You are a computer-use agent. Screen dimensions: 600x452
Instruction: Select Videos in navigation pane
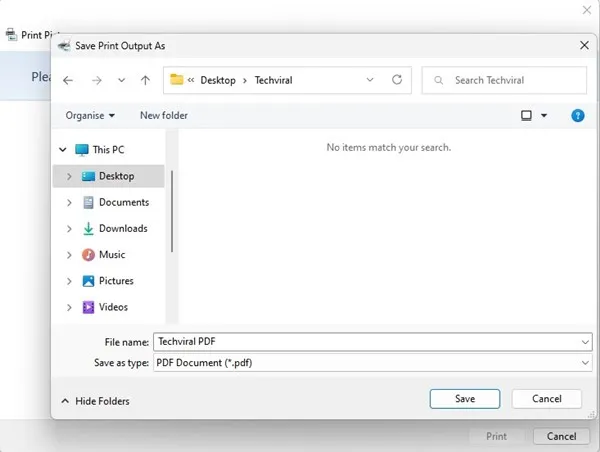(x=113, y=307)
